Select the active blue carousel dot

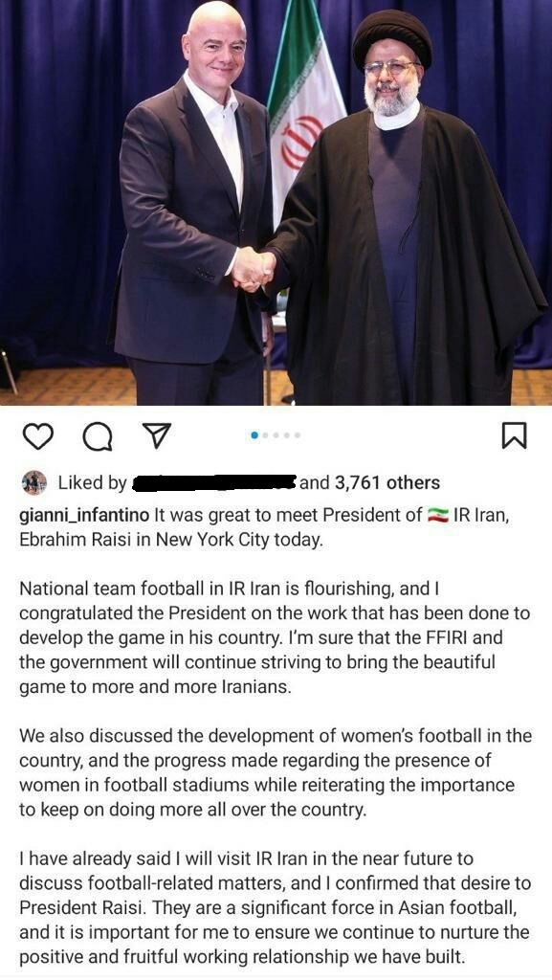point(254,435)
